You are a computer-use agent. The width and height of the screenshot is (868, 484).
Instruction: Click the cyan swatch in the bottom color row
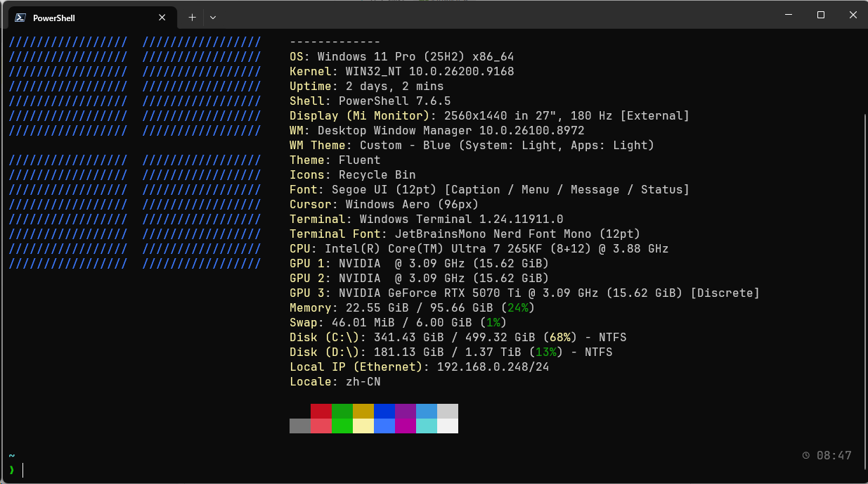[x=427, y=426]
